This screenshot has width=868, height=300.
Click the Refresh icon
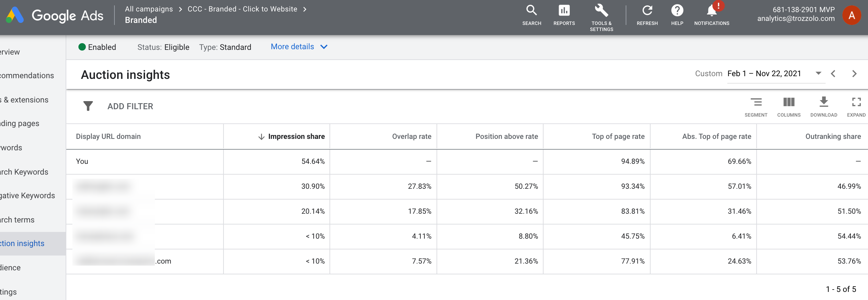pyautogui.click(x=647, y=10)
